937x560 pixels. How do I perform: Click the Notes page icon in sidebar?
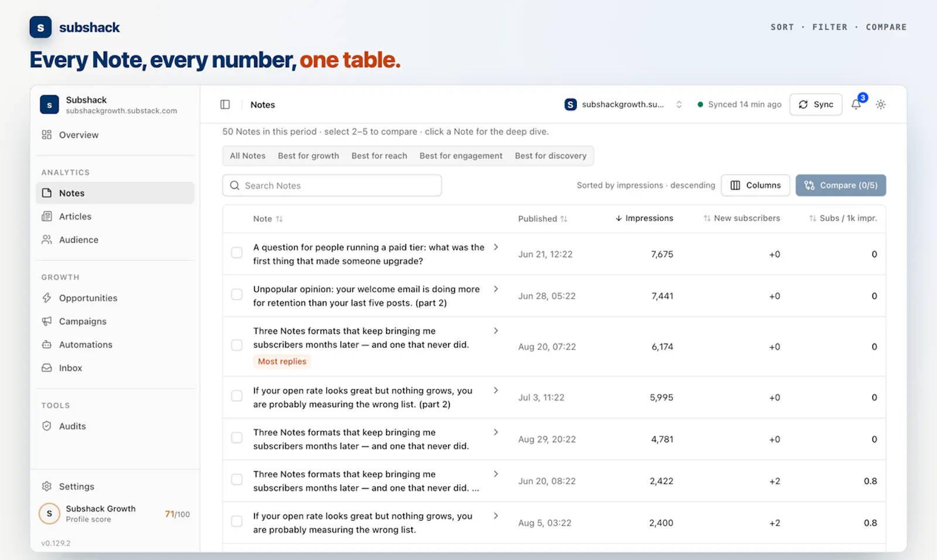coord(47,193)
